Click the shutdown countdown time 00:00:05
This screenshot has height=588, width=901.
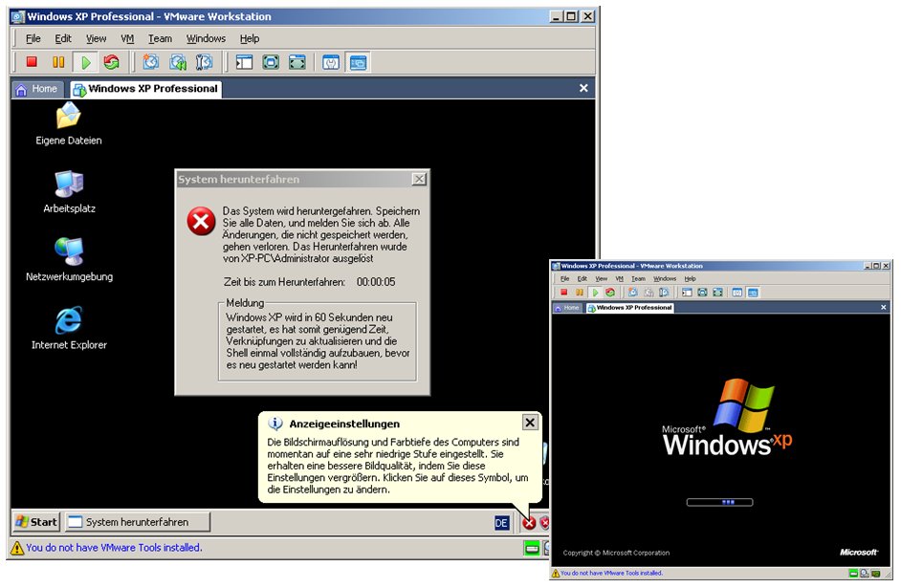[x=376, y=282]
